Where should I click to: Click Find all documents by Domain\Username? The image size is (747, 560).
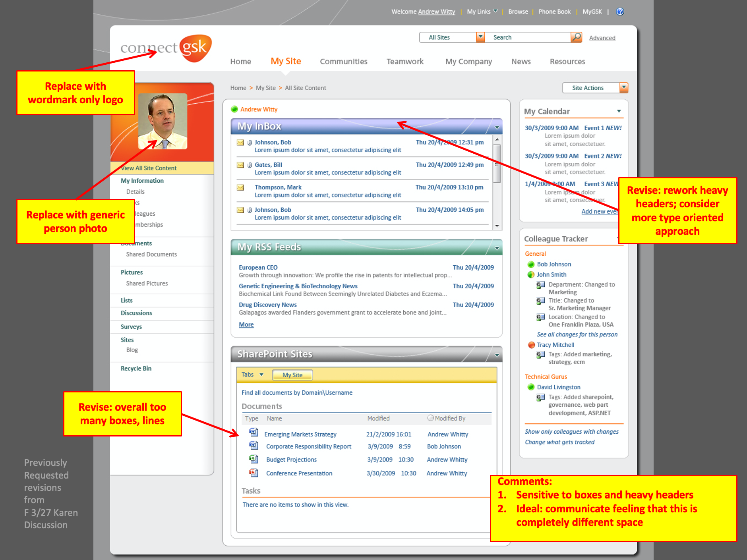click(297, 392)
